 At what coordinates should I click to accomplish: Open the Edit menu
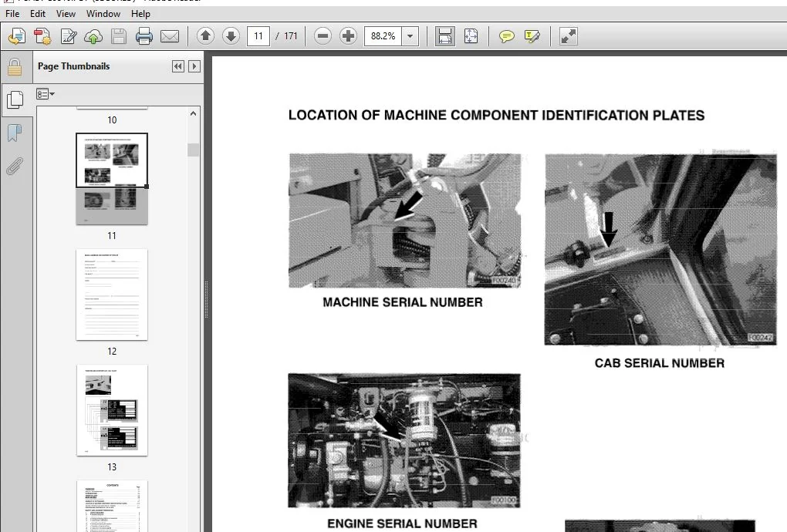click(38, 14)
